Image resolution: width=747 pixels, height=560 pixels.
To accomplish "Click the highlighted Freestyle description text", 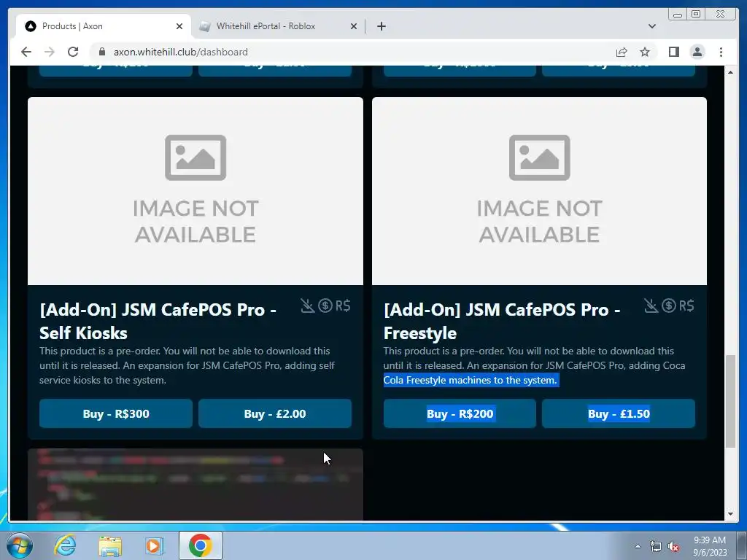I will click(x=471, y=380).
